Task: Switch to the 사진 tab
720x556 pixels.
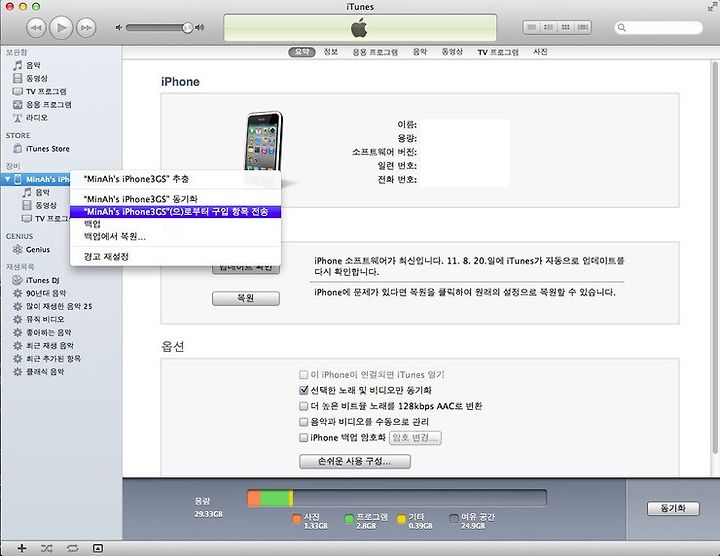Action: coord(540,52)
